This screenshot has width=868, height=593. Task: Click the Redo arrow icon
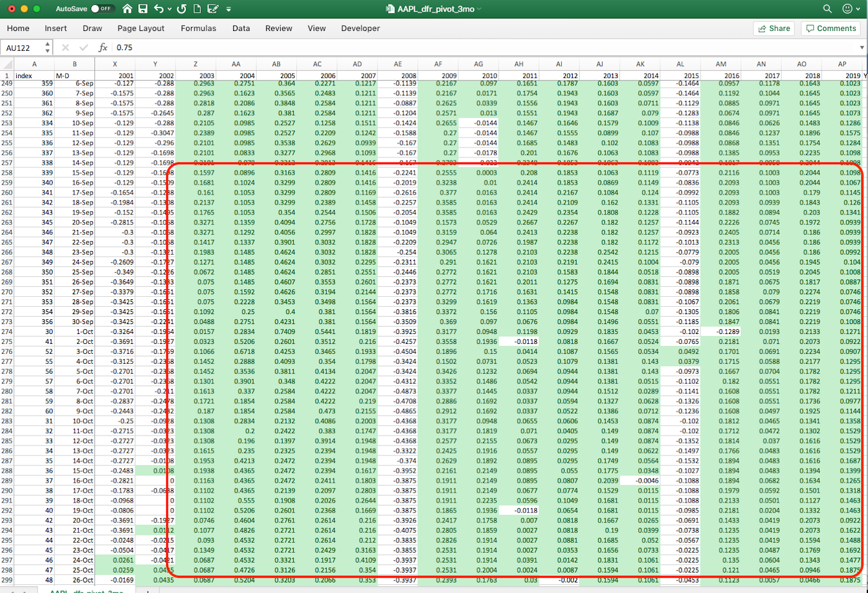point(182,9)
